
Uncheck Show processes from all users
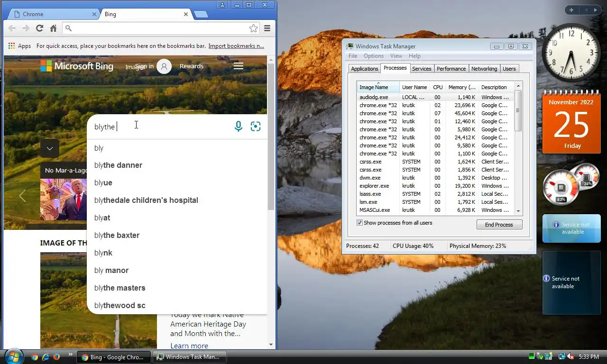(x=359, y=223)
